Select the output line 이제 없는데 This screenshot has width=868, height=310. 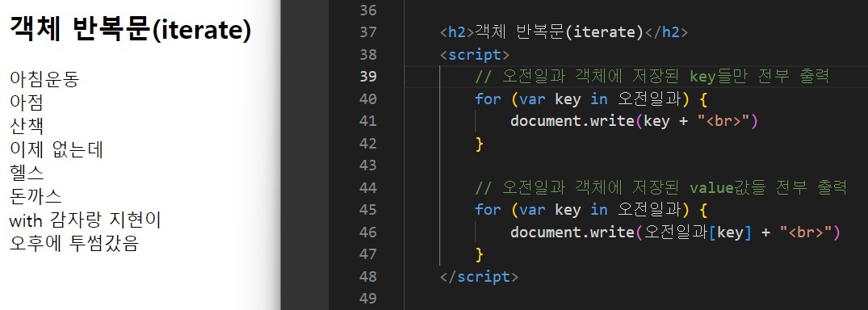click(57, 149)
